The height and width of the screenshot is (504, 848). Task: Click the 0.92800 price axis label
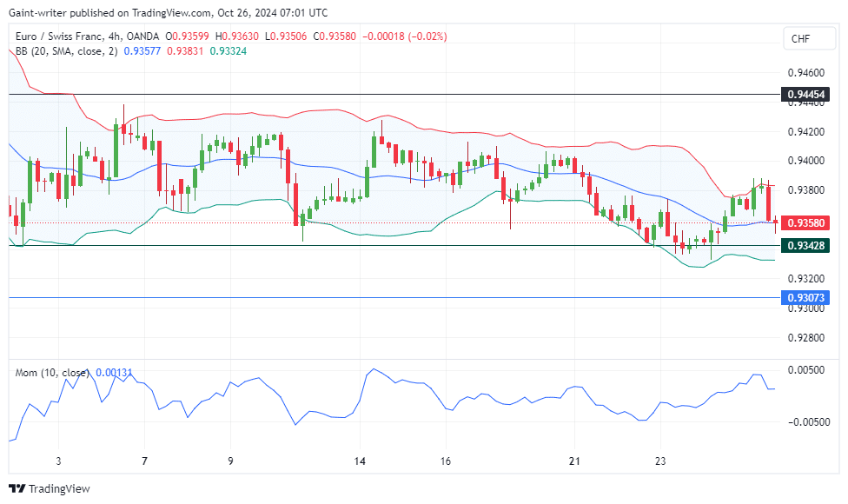coord(805,337)
